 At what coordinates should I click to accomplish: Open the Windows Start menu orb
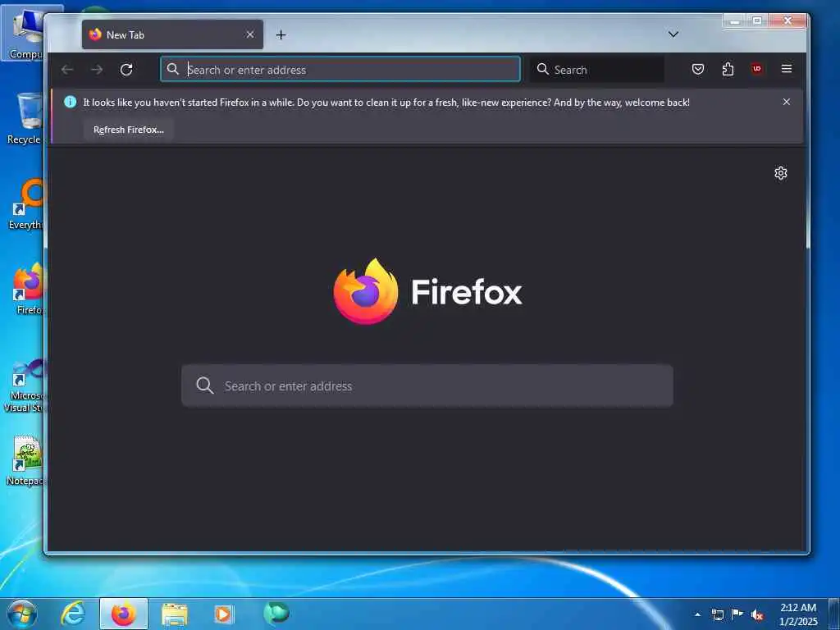[x=22, y=614]
